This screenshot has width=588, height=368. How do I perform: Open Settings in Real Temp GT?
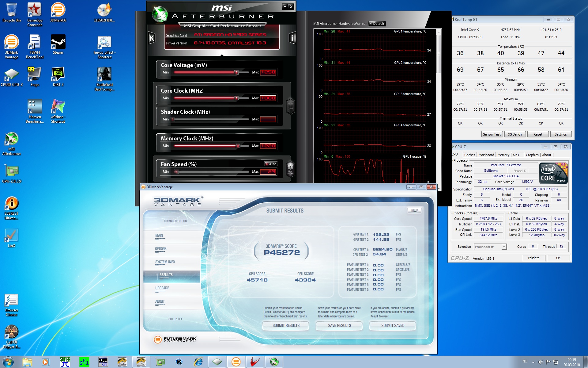pyautogui.click(x=560, y=134)
